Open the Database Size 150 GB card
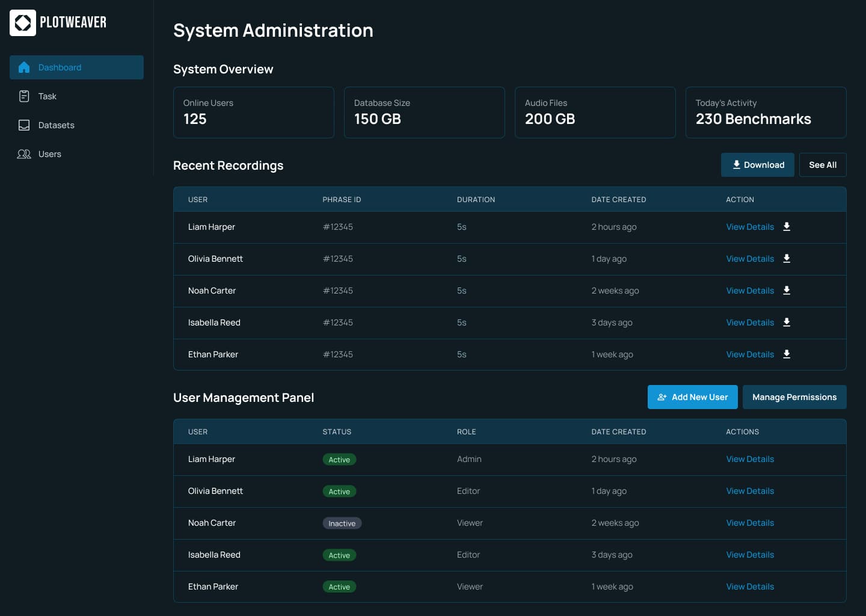Image resolution: width=866 pixels, height=616 pixels. 425,112
